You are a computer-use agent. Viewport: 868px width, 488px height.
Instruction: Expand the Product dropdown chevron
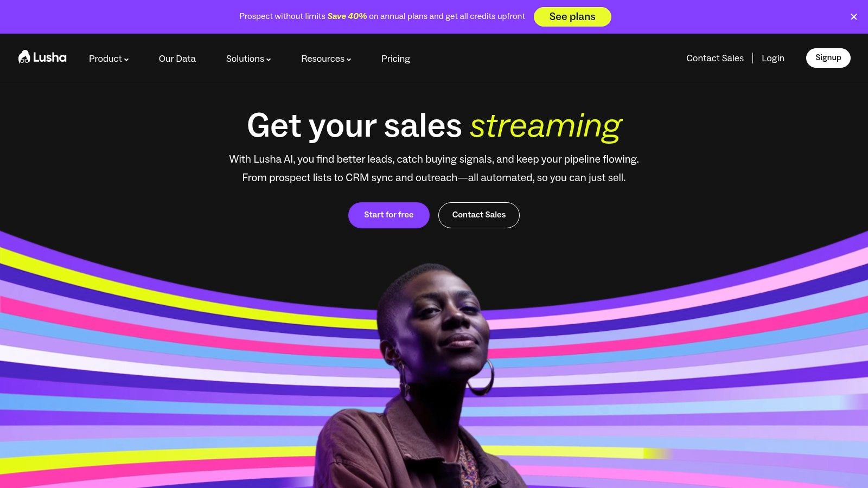tap(126, 60)
